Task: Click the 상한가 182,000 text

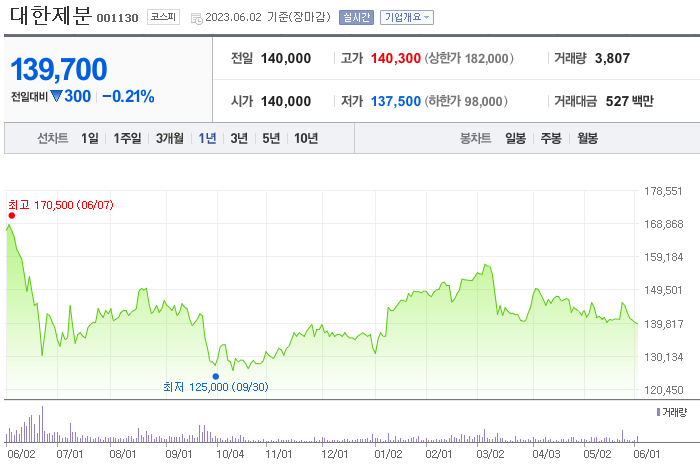Action: point(469,58)
